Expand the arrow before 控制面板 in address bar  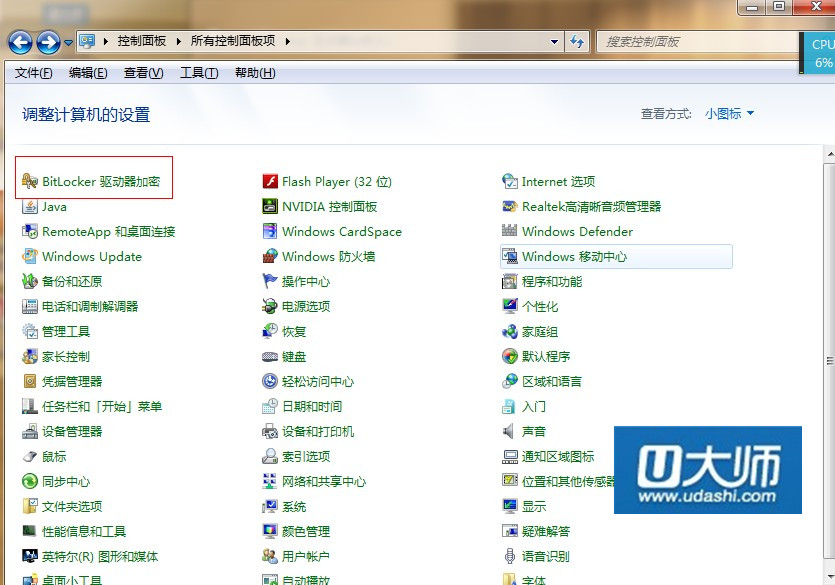click(105, 42)
